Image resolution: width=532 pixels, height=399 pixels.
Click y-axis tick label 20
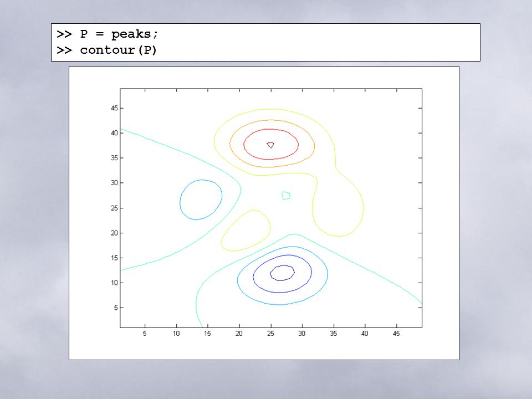[114, 233]
